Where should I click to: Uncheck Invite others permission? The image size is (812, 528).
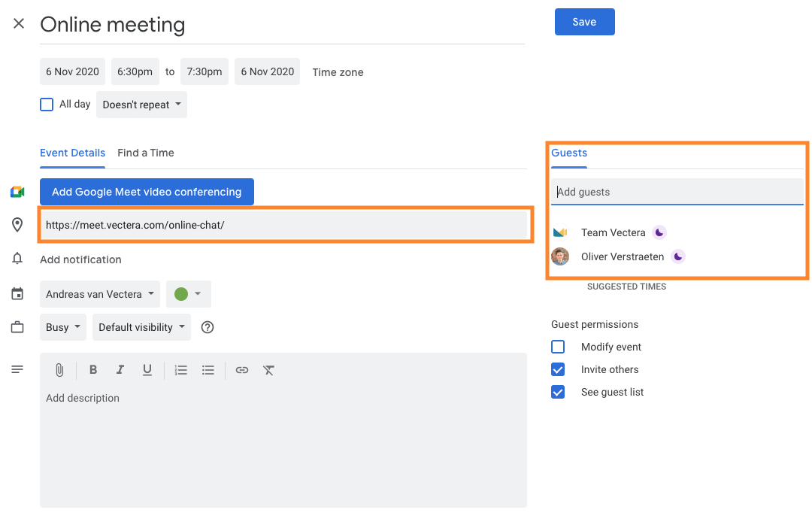pyautogui.click(x=558, y=369)
